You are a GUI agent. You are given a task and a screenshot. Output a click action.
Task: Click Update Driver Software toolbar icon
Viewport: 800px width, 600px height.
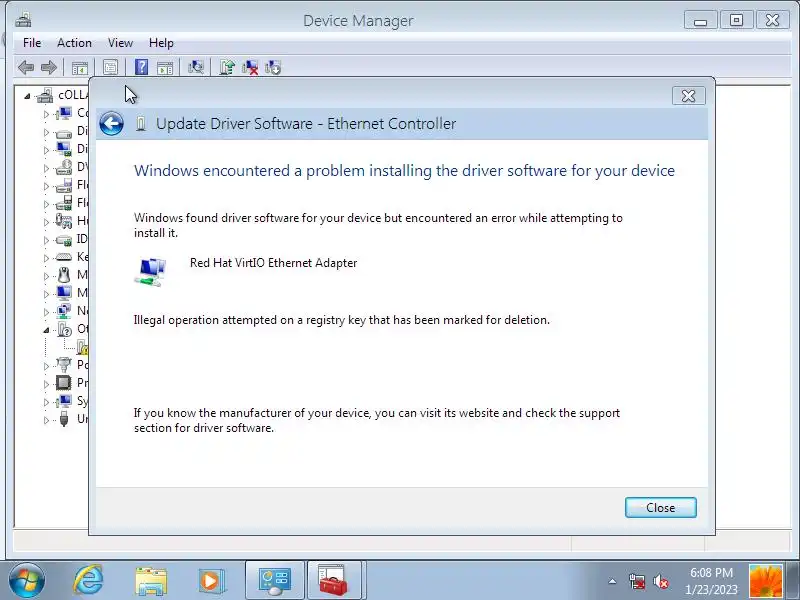(227, 67)
